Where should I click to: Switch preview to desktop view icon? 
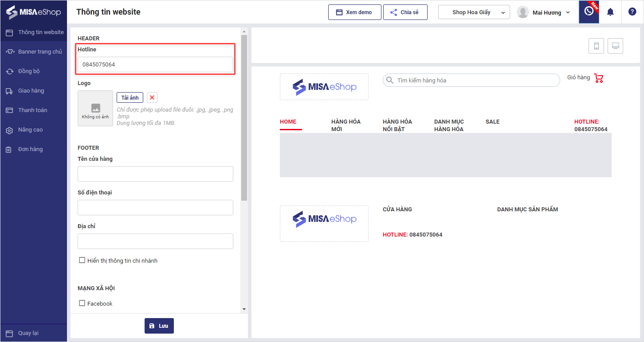pyautogui.click(x=616, y=46)
